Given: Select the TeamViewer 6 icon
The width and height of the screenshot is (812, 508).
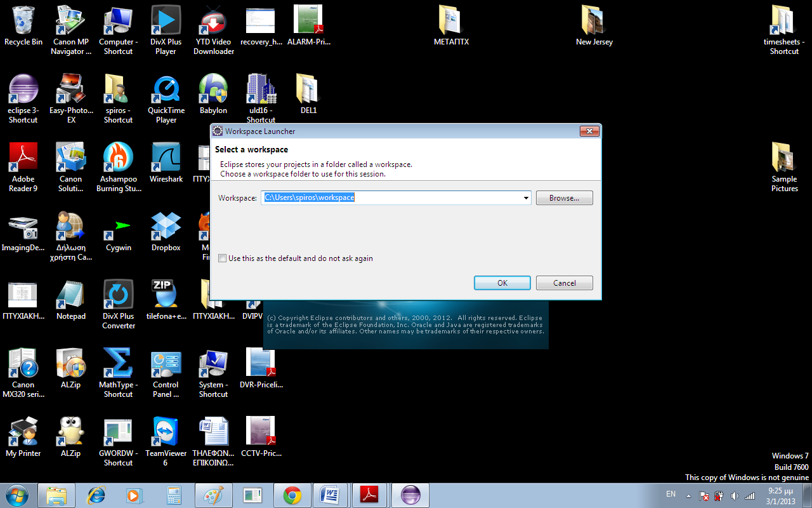Looking at the screenshot, I should point(166,442).
